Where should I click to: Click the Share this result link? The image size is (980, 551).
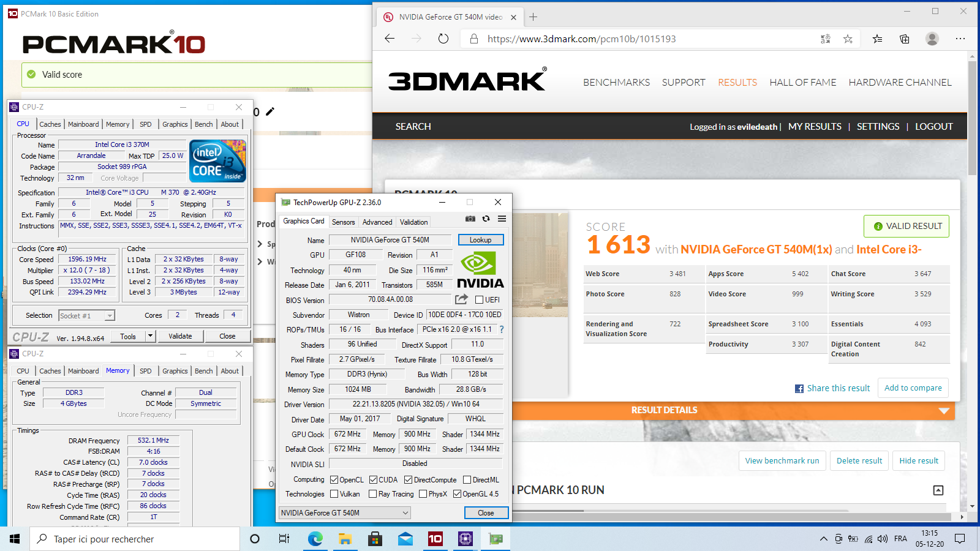click(832, 388)
